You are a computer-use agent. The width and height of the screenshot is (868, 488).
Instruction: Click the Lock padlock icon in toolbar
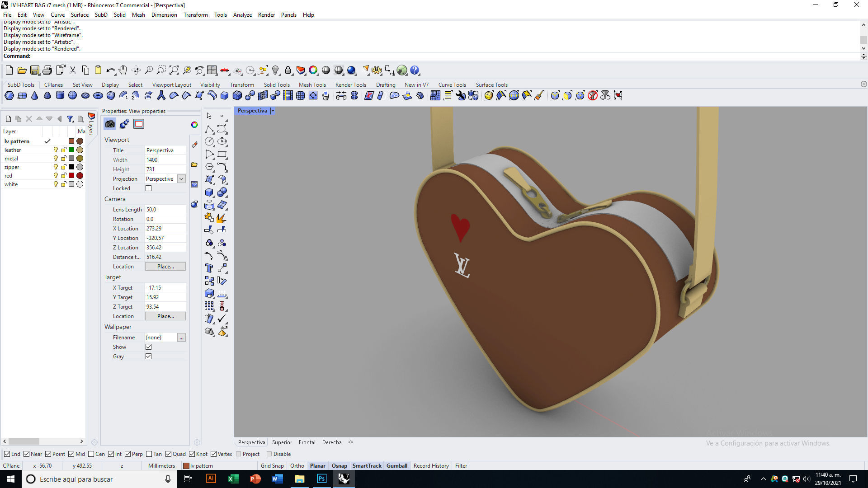click(288, 70)
